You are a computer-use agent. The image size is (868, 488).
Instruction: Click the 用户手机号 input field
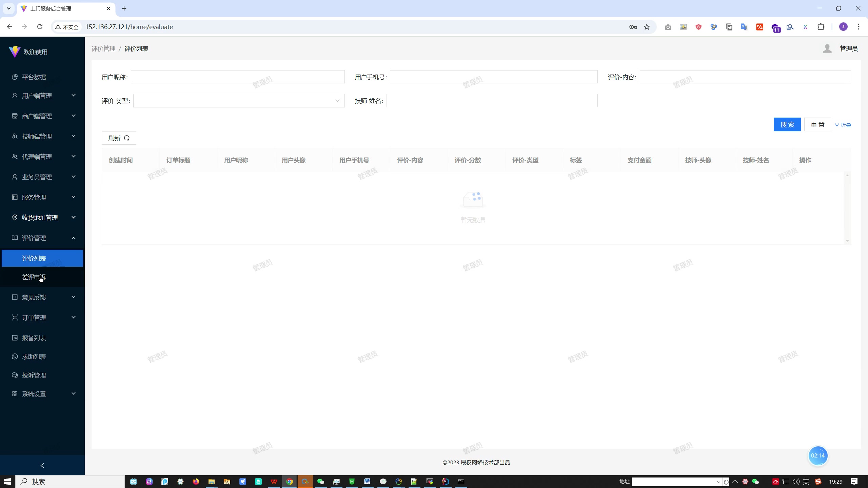(494, 77)
